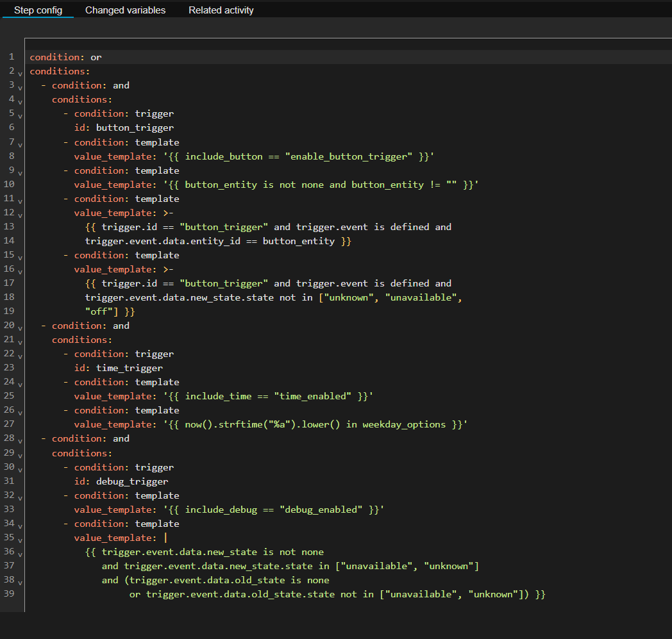The width and height of the screenshot is (672, 639).
Task: Click 'trigger.event.data.old_state is none' text
Action: coord(230,580)
